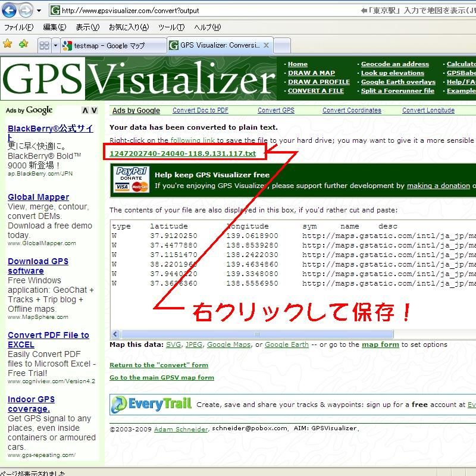Click the Favorites star icon

tap(8, 44)
